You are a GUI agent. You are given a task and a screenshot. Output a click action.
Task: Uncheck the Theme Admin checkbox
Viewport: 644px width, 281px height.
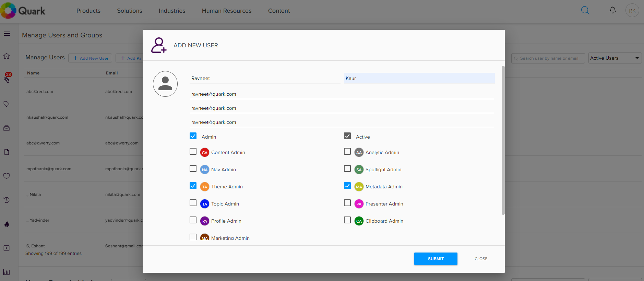coord(193,186)
